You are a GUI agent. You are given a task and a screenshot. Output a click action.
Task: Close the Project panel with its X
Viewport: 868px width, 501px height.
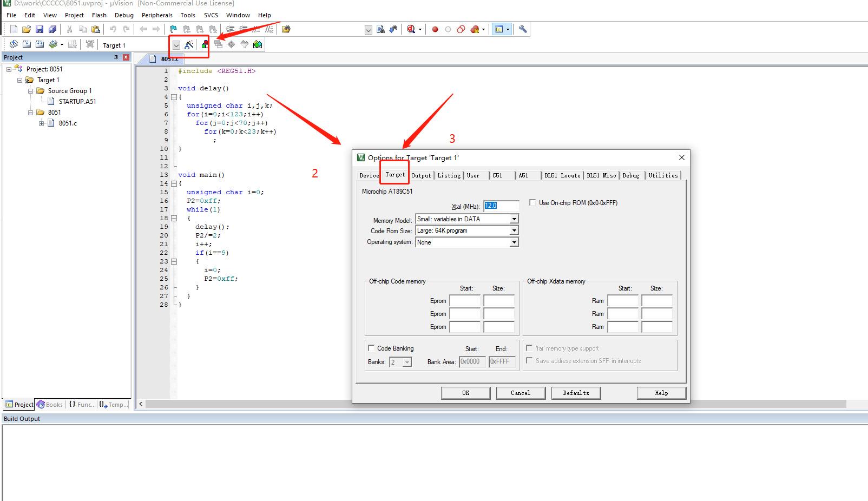click(x=126, y=57)
